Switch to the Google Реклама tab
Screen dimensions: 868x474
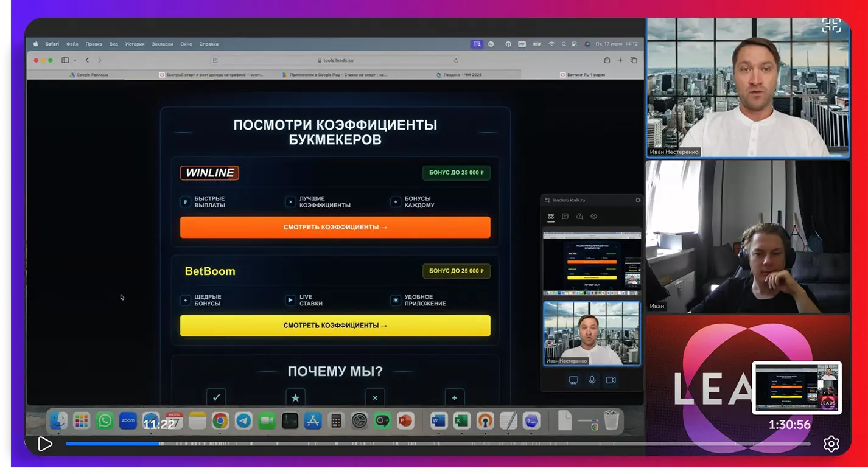[x=88, y=75]
